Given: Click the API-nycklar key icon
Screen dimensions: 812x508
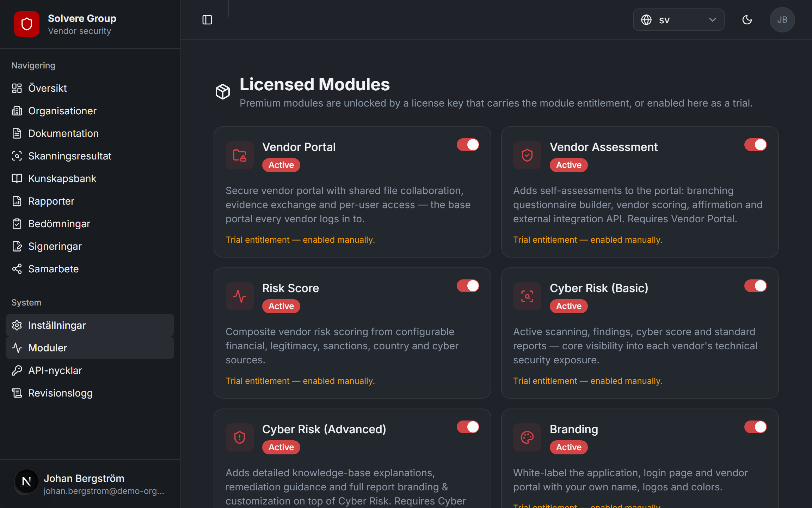Looking at the screenshot, I should (17, 370).
